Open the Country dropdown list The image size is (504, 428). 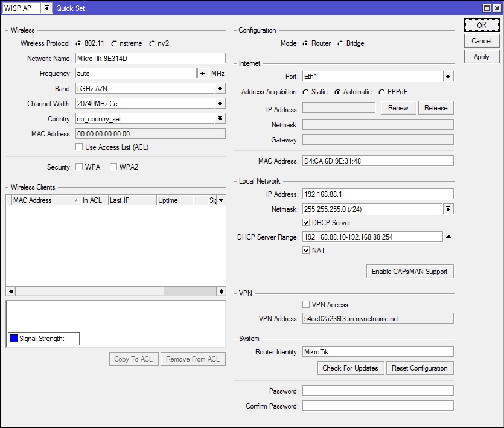(x=220, y=119)
